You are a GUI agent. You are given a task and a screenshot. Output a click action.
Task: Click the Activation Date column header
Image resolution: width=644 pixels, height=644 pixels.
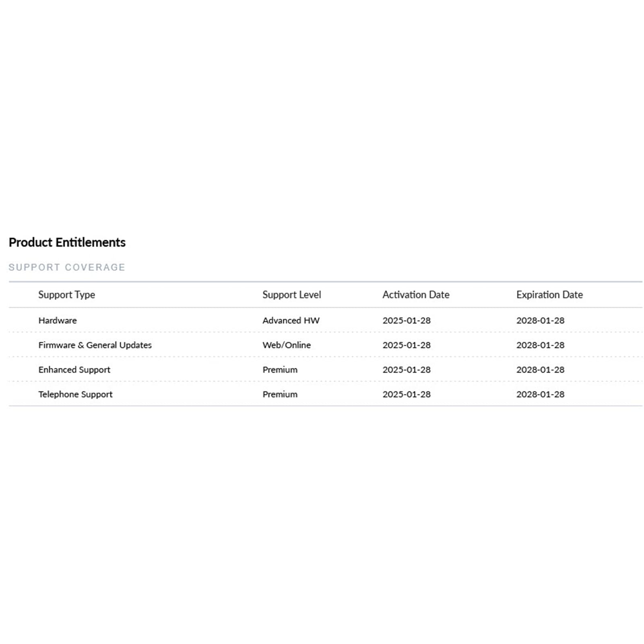(415, 295)
